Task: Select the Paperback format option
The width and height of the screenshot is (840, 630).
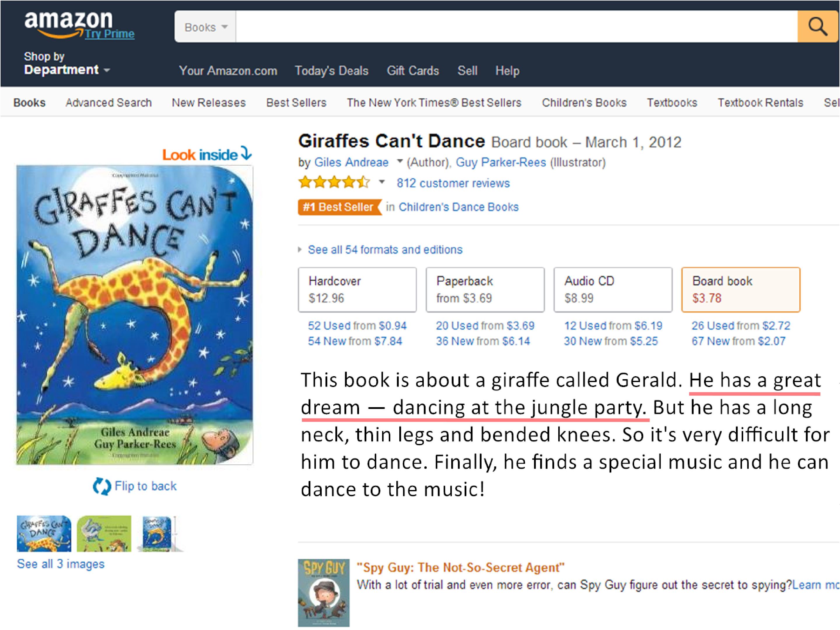Action: coord(485,289)
